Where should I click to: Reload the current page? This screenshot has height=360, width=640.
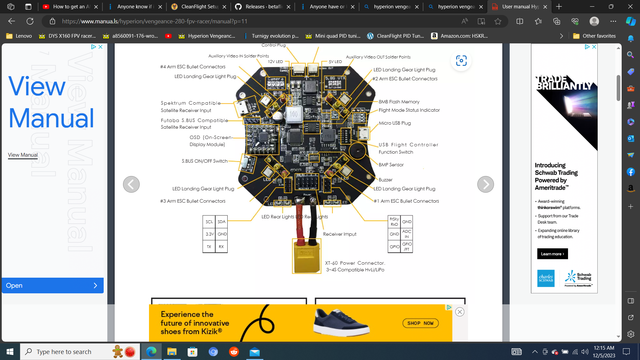(x=30, y=21)
